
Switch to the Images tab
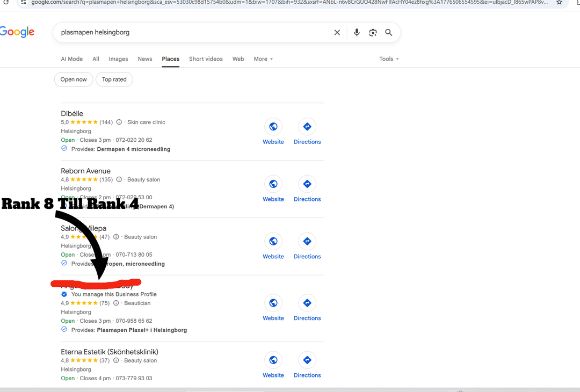(118, 59)
